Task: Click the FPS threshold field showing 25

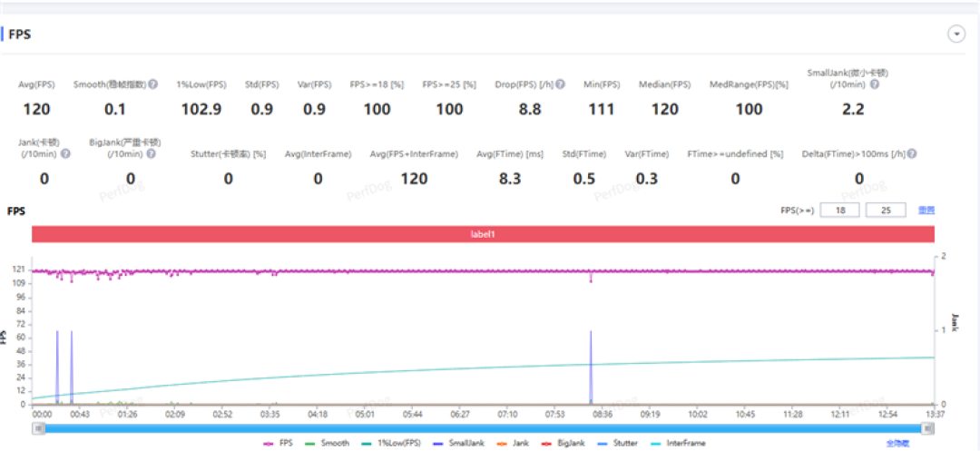Action: pos(886,211)
